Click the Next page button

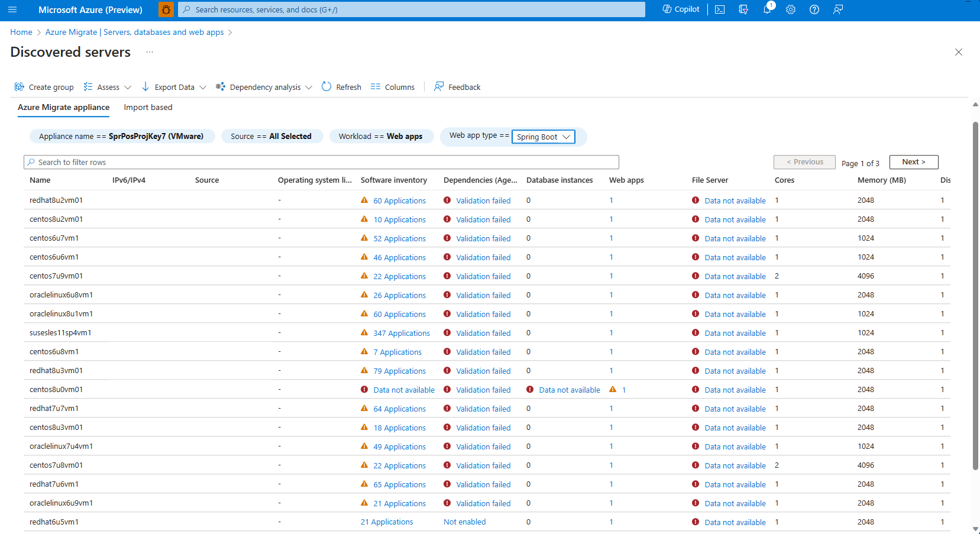coord(914,162)
